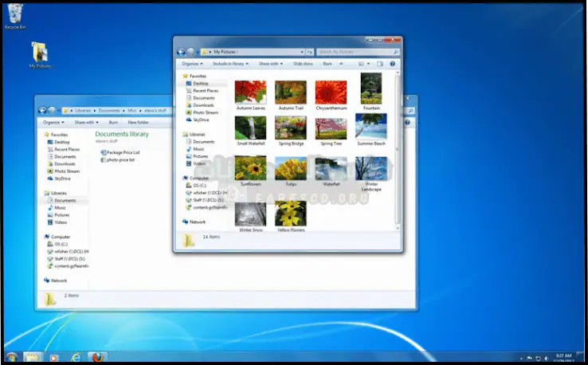588x365 pixels.
Task: Open the Organize dropdown in My Pictures
Action: pos(191,63)
